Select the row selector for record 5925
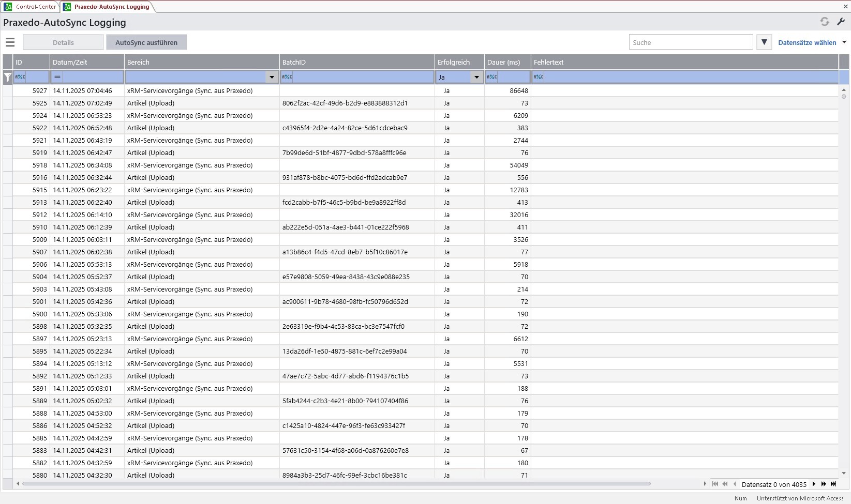 coord(8,103)
